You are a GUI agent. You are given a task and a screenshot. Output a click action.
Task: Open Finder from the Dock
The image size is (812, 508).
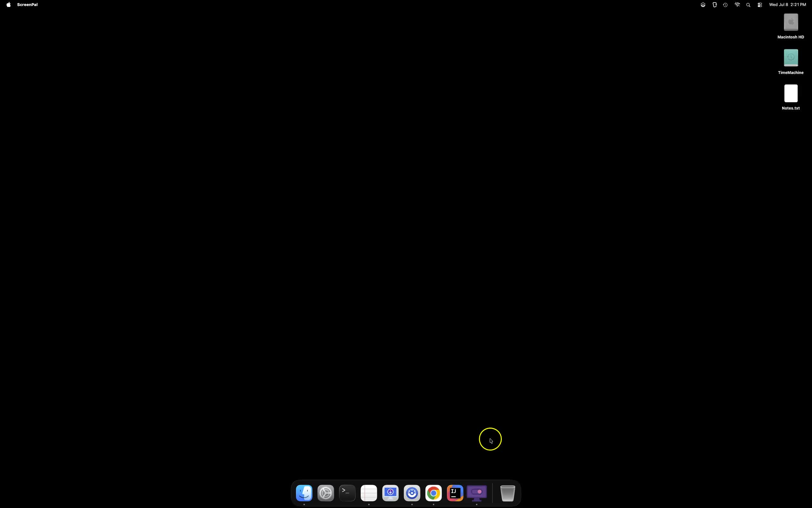(x=304, y=493)
